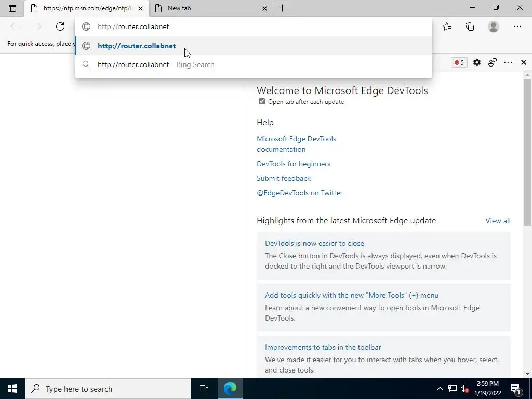This screenshot has height=399, width=532.
Task: Show hidden system tray icons
Action: (440, 389)
